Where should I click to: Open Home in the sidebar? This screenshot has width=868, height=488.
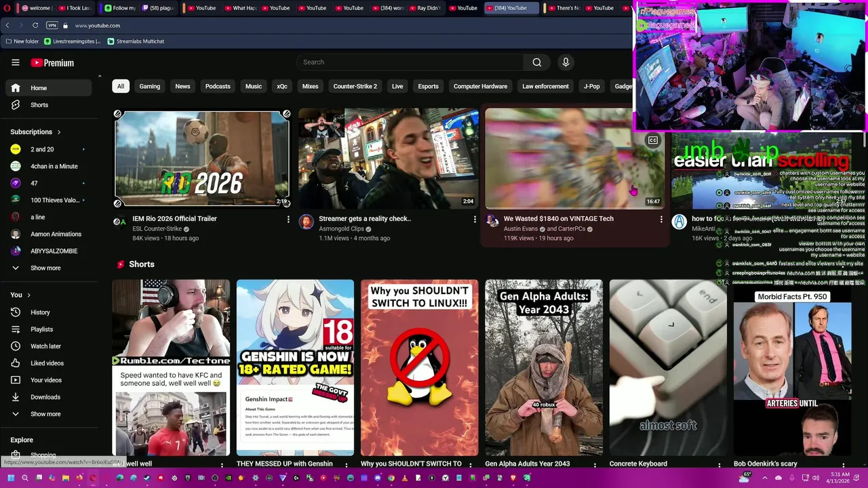[x=48, y=88]
